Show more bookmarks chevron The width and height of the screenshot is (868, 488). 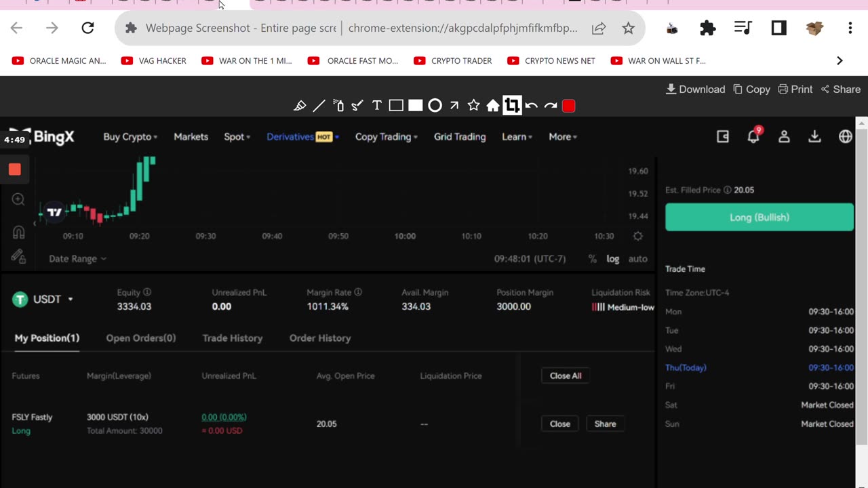pos(840,61)
